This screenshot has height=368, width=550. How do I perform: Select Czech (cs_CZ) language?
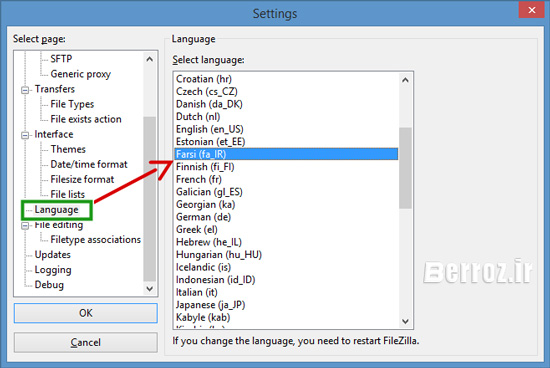tap(286, 92)
